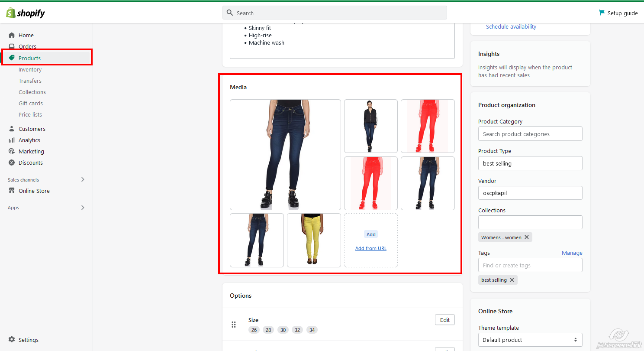Click the size 32 chip

(297, 330)
